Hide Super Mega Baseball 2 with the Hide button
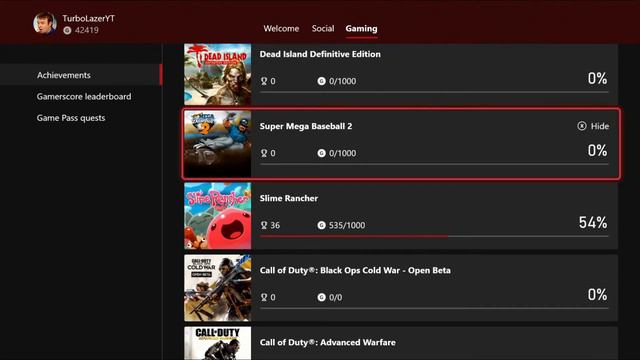 593,126
